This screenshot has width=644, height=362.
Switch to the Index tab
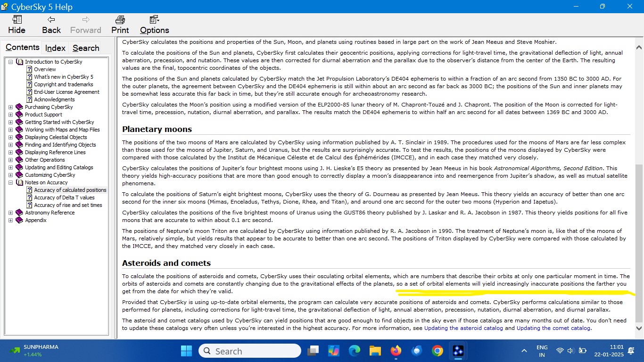(x=55, y=48)
